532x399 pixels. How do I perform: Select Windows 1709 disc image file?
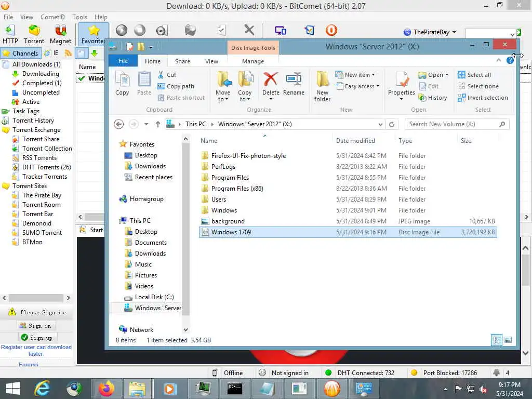[348, 232]
